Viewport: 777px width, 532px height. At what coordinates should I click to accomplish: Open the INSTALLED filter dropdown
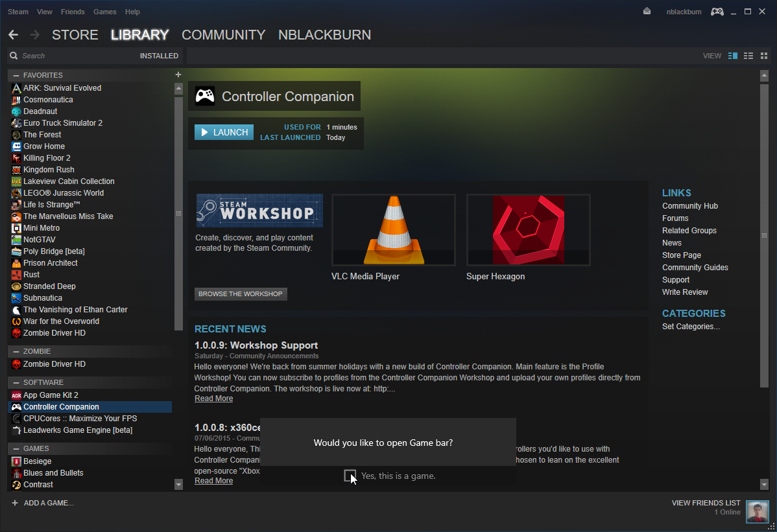pyautogui.click(x=159, y=56)
